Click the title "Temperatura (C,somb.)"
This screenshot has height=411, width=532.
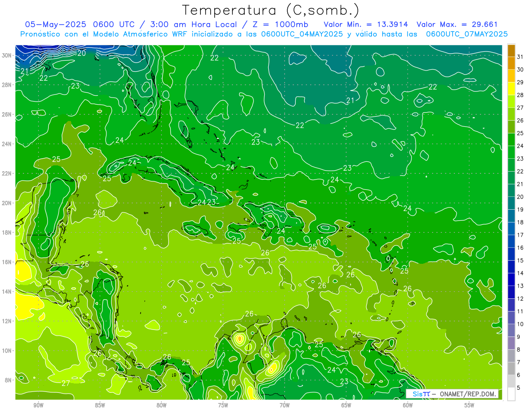[270, 10]
